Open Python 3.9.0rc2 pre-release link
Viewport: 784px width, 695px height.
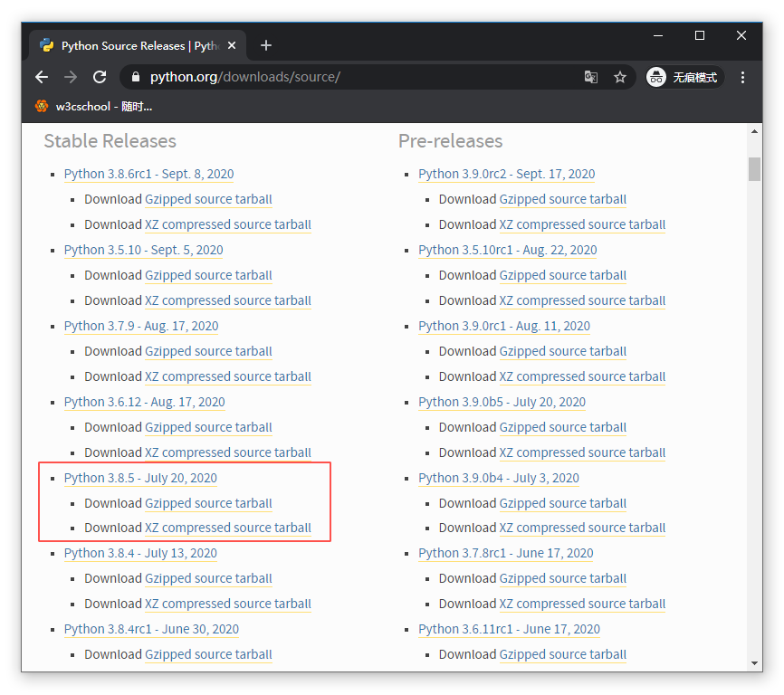point(506,174)
